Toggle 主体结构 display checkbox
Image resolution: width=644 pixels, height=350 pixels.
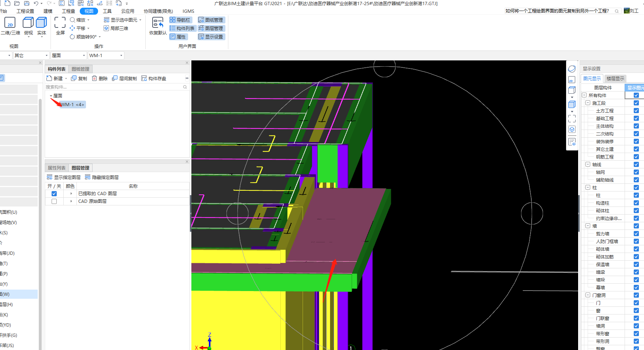point(636,126)
